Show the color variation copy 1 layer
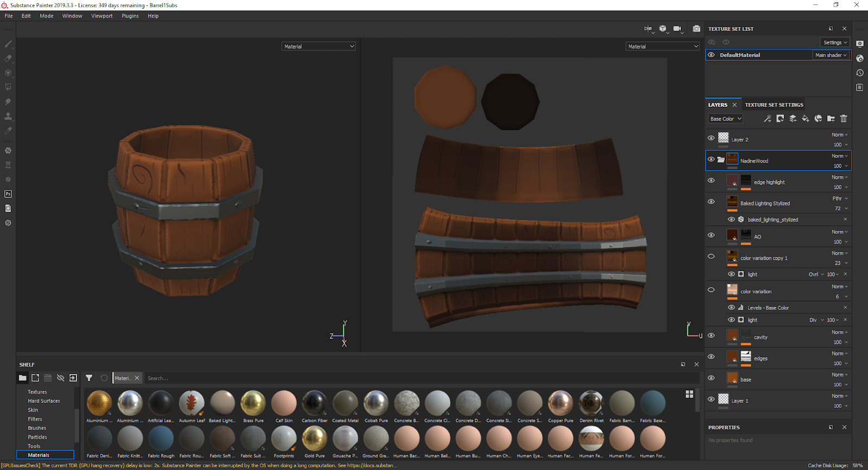Image resolution: width=868 pixels, height=470 pixels. 711,256
